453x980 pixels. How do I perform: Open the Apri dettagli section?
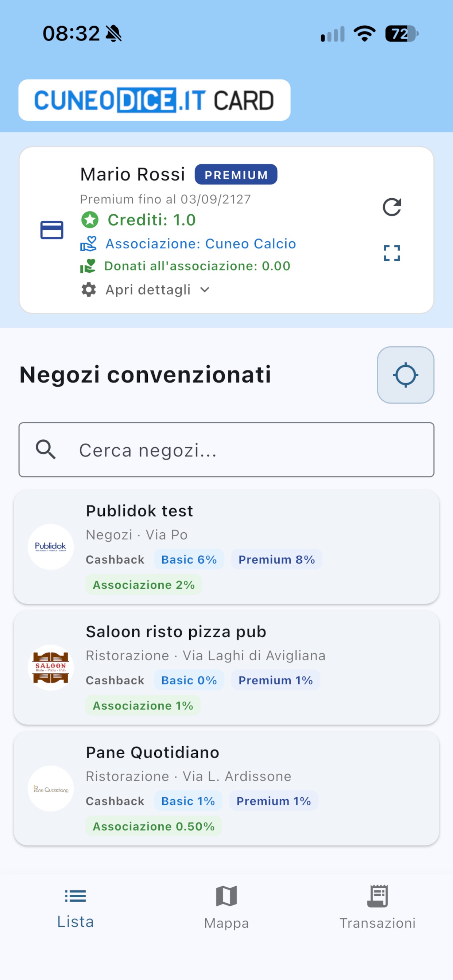148,290
